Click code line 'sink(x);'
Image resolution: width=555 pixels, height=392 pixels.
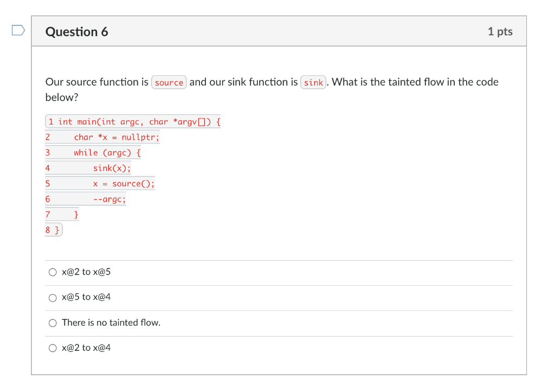88,168
